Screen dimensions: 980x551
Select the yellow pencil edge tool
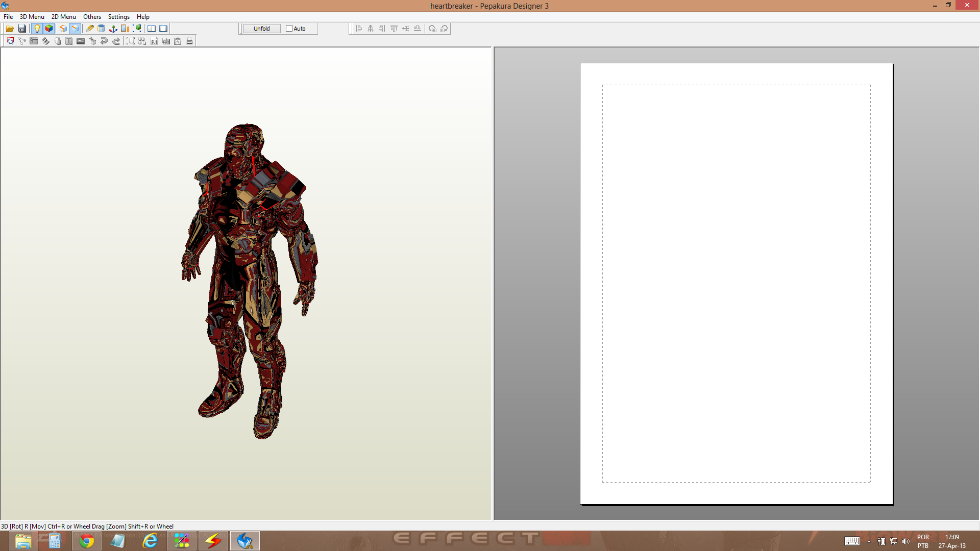tap(90, 29)
